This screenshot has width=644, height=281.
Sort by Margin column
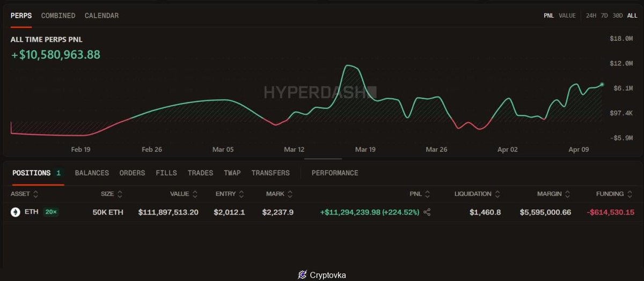(568, 194)
